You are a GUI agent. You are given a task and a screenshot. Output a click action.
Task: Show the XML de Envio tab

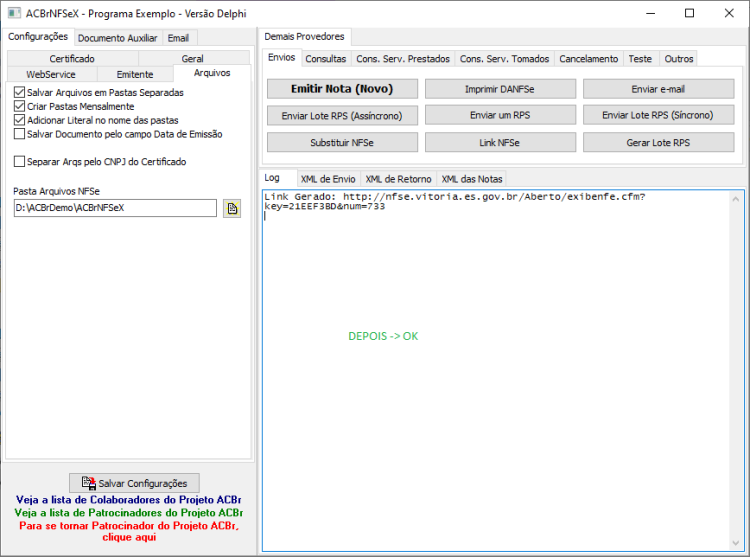[x=328, y=179]
